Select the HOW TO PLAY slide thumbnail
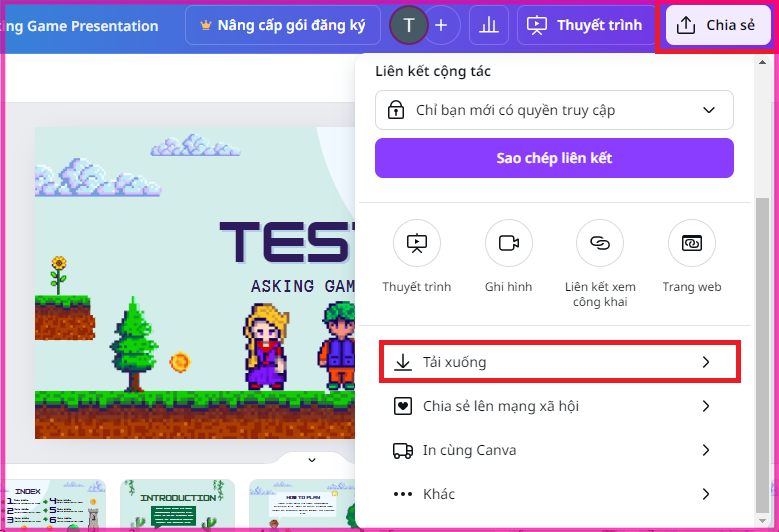Screen dimensions: 779x532 pos(303,504)
